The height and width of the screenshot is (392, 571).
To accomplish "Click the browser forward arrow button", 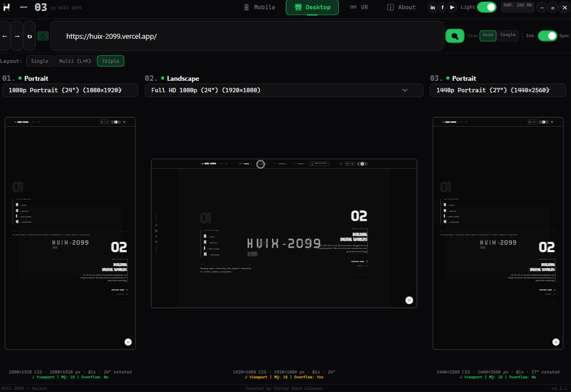I will click(17, 36).
